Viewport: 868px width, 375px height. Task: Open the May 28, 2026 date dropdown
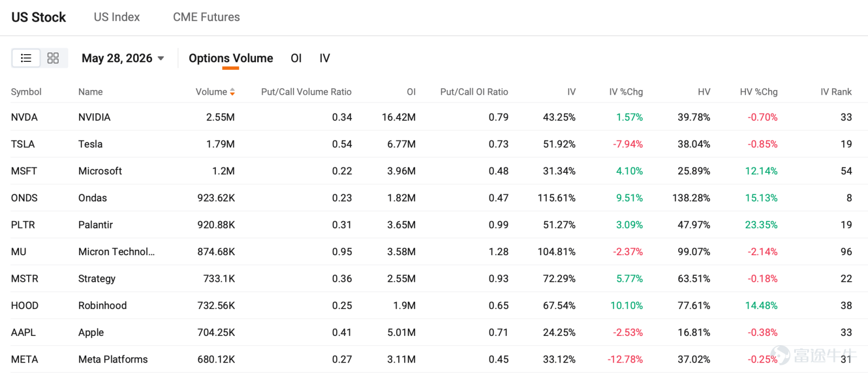click(123, 58)
